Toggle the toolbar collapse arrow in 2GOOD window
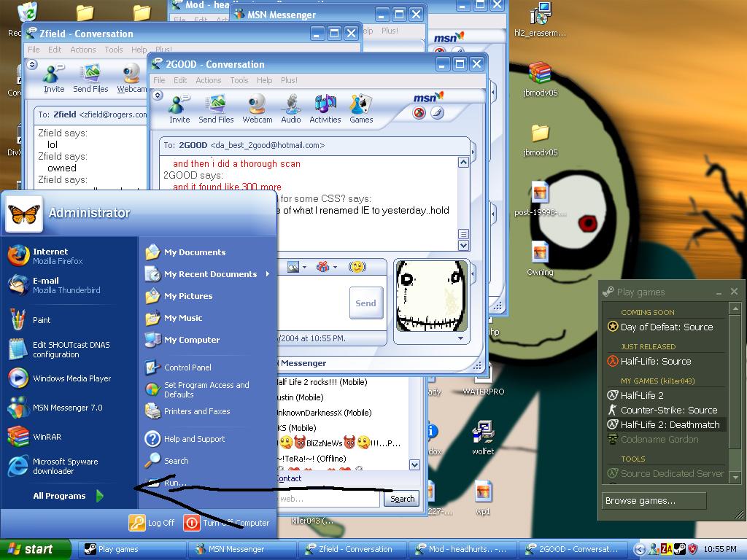The width and height of the screenshot is (747, 560). [158, 96]
